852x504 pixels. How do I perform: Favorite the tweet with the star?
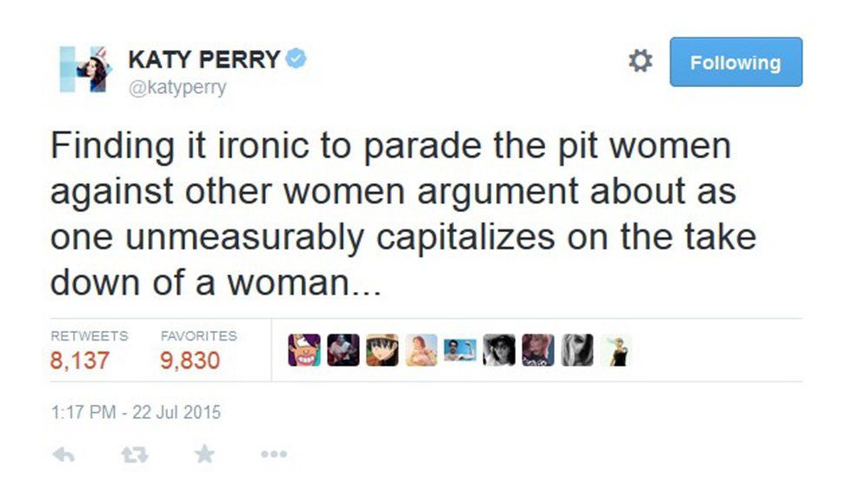click(204, 454)
